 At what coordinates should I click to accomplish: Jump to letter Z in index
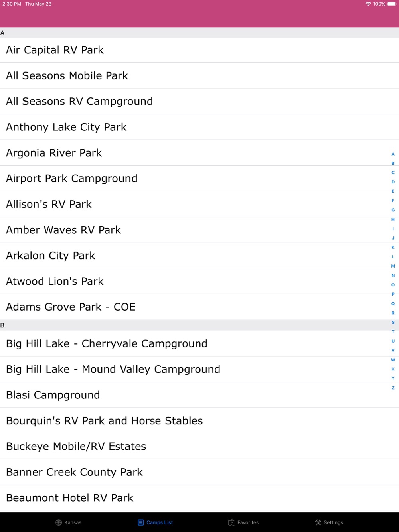393,388
